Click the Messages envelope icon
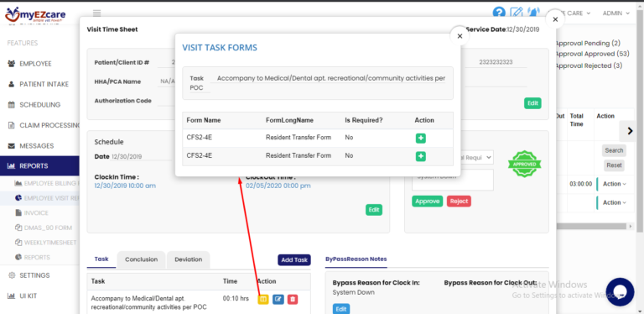Screen dimensions: 644x314 click(x=12, y=146)
